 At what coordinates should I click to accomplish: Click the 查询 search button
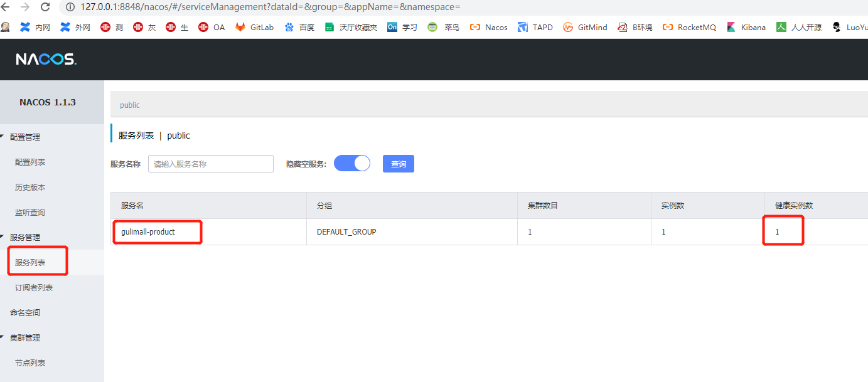point(399,164)
